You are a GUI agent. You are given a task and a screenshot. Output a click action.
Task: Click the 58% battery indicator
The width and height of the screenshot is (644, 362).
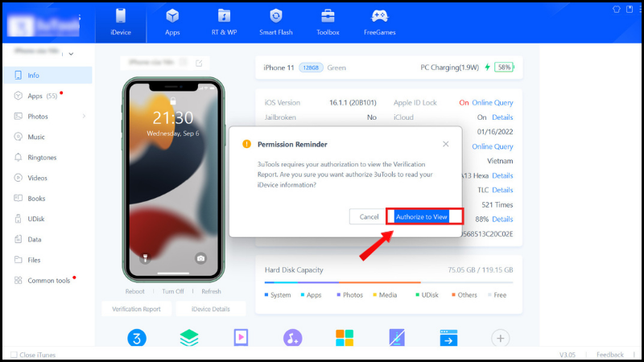504,67
